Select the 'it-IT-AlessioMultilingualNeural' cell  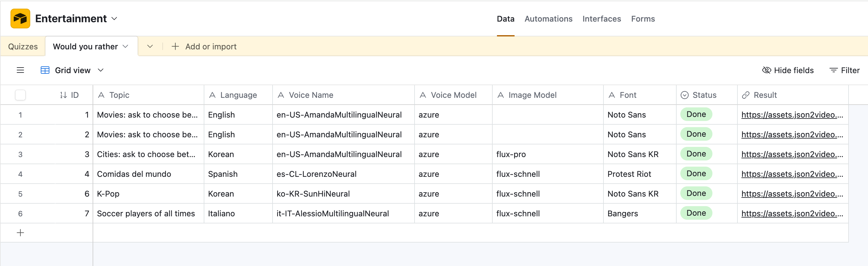(x=343, y=214)
